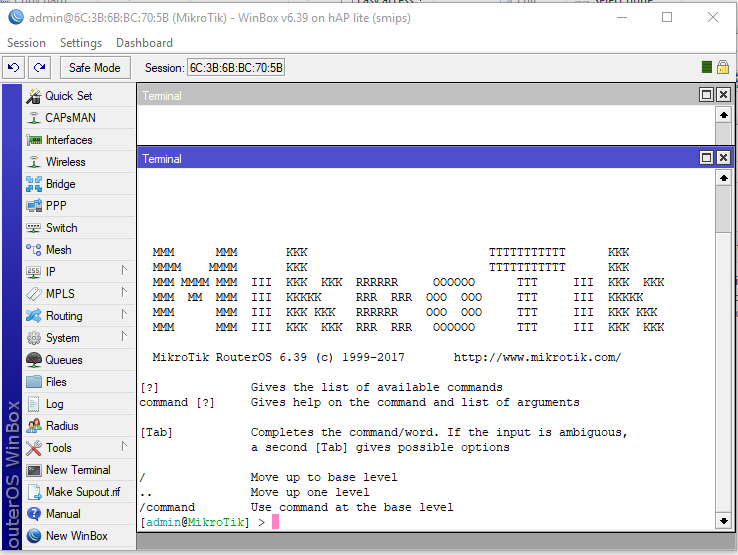Click the background Terminal scroll up arrow

(x=723, y=115)
